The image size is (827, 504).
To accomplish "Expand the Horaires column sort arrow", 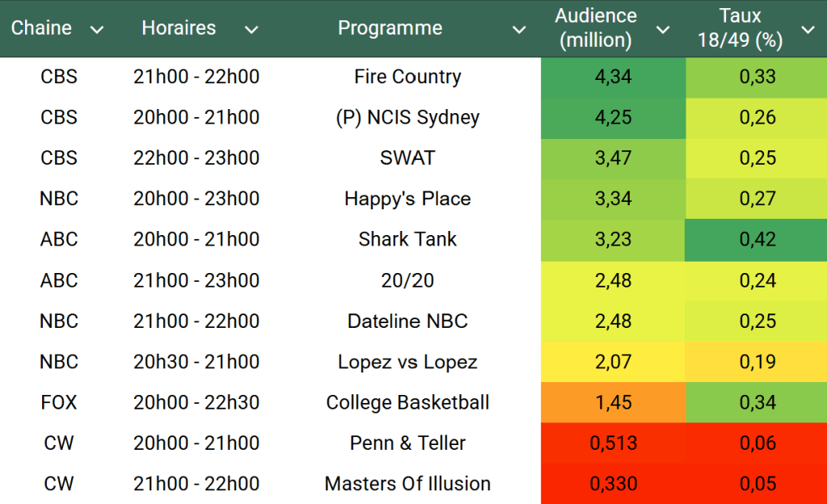I will coord(251,30).
